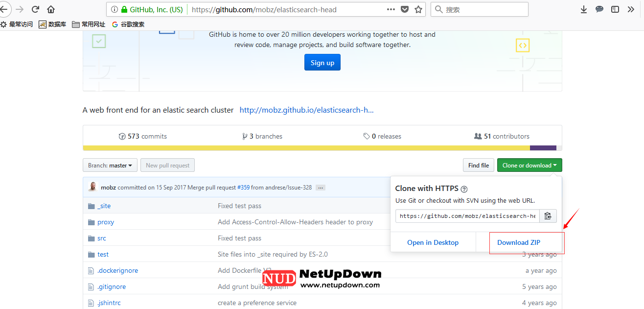Click the green padlock security icon
The image size is (644, 309).
click(124, 9)
